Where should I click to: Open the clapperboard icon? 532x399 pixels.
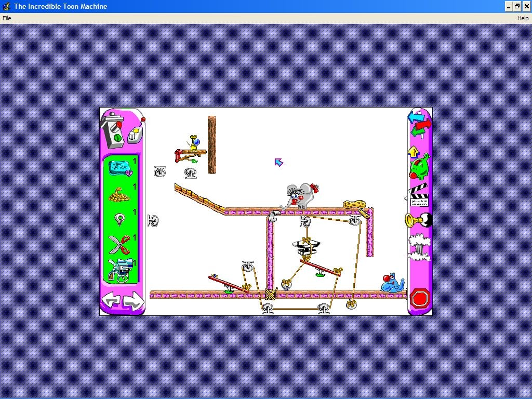click(419, 195)
